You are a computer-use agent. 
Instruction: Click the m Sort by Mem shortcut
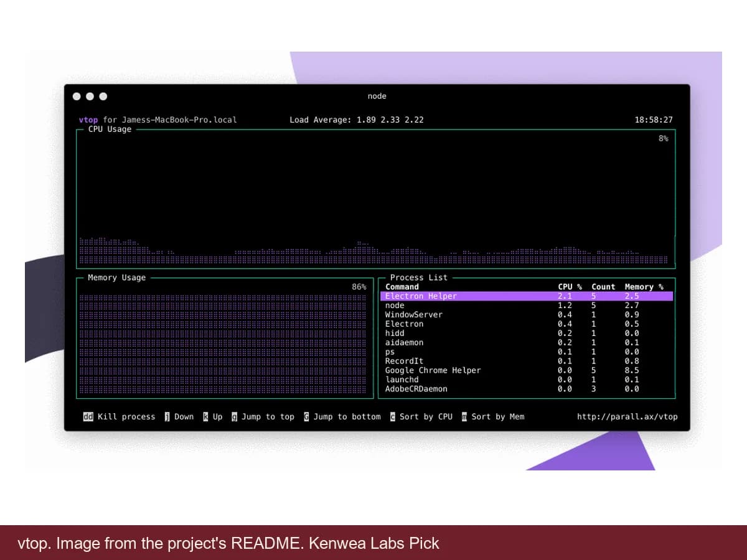(493, 417)
